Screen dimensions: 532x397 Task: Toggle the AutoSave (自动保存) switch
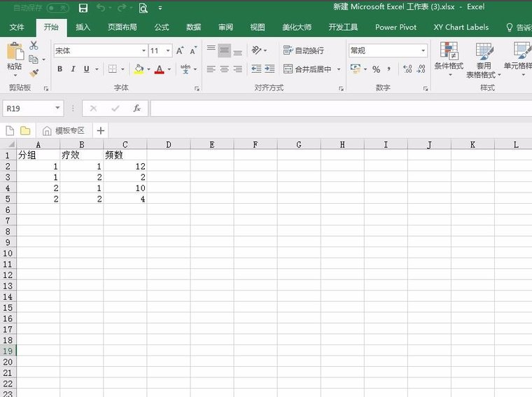point(57,8)
